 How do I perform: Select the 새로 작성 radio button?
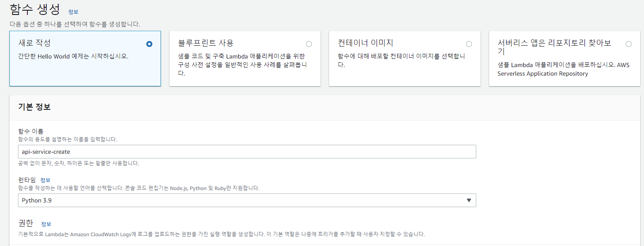coord(149,44)
